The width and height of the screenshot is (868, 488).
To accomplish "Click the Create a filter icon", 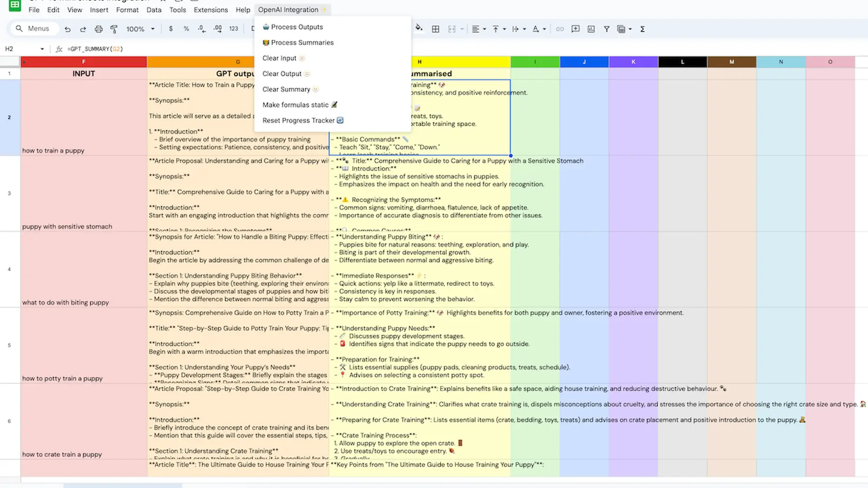I will [606, 28].
